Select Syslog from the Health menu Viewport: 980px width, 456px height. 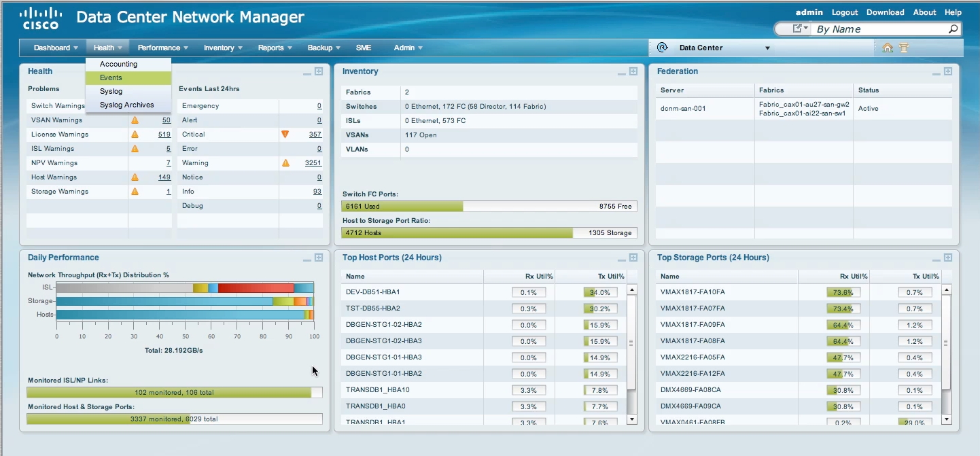(x=128, y=91)
